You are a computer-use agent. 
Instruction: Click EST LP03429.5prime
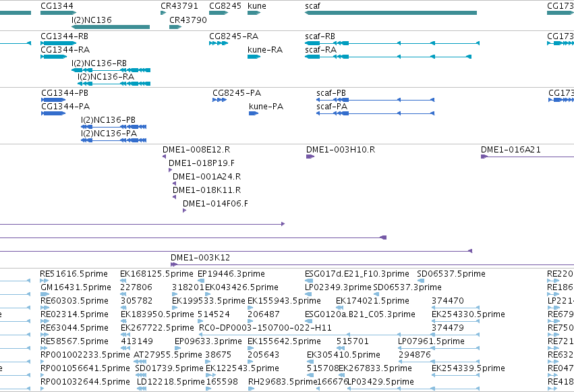coord(413,389)
